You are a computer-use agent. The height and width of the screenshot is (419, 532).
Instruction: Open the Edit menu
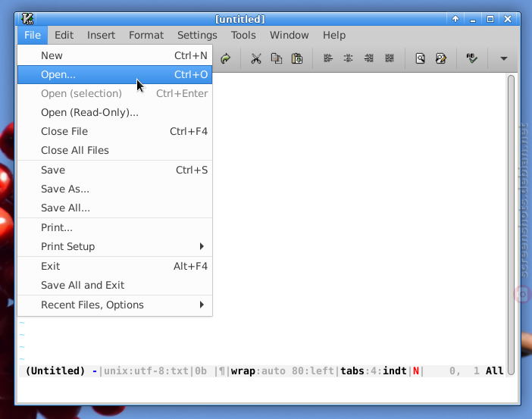(x=64, y=35)
